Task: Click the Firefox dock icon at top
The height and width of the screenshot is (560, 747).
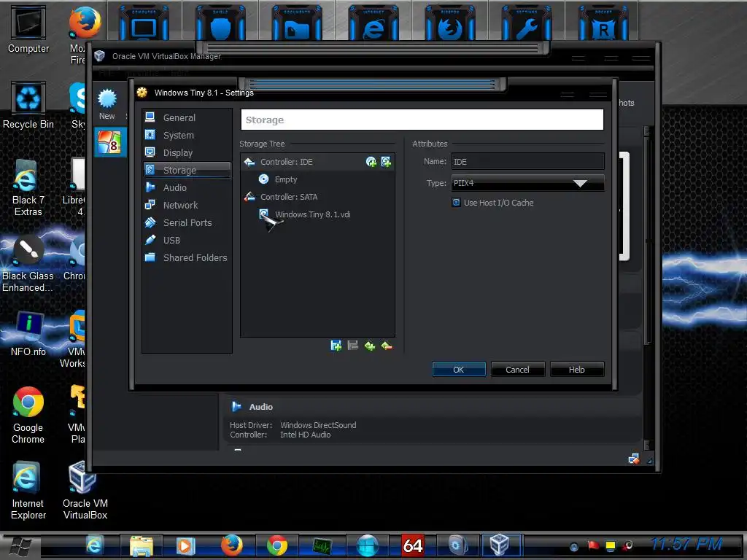Action: click(x=449, y=24)
